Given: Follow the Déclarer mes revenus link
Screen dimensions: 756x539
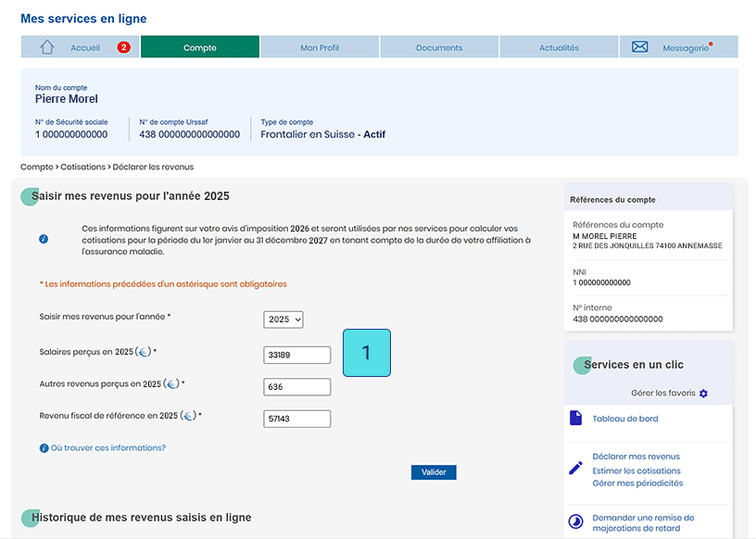Looking at the screenshot, I should (x=636, y=456).
